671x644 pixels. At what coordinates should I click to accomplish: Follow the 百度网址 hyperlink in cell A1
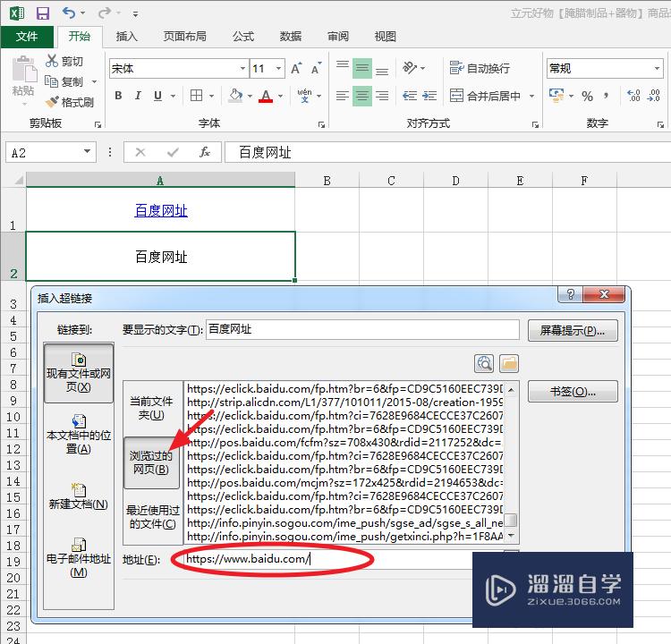(161, 210)
